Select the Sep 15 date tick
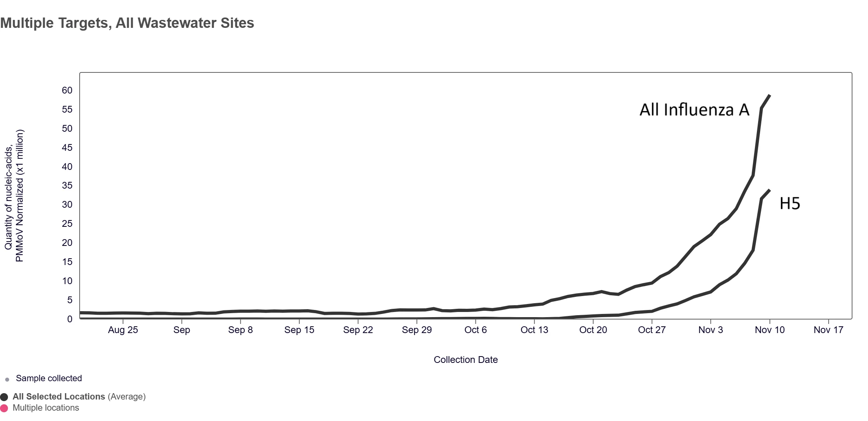 tap(299, 330)
